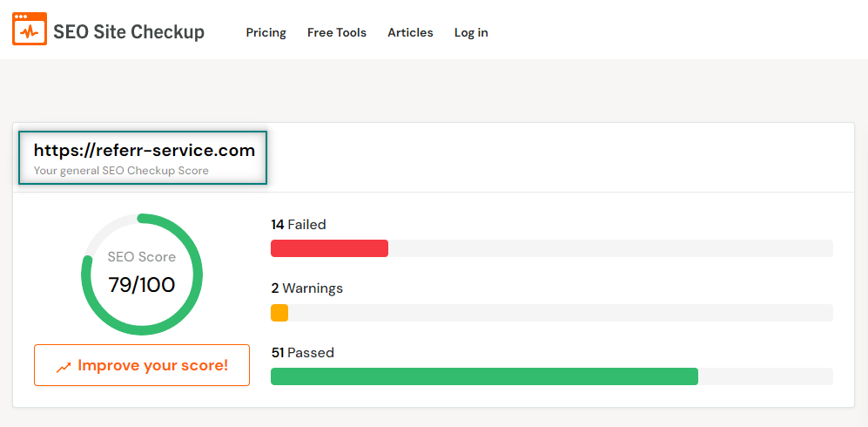Screen dimensions: 868x427
Task: Open the Pricing page
Action: point(266,32)
